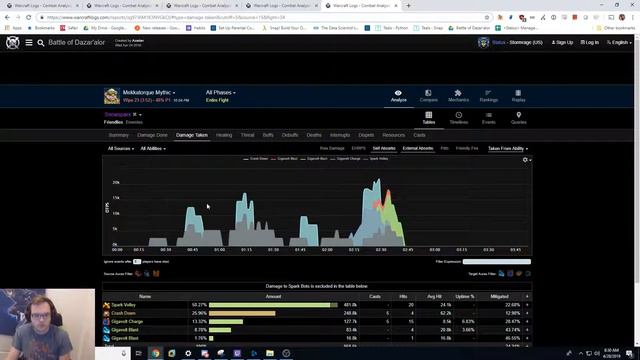Open the All Sources dropdown
This screenshot has width=640, height=360.
[121, 149]
